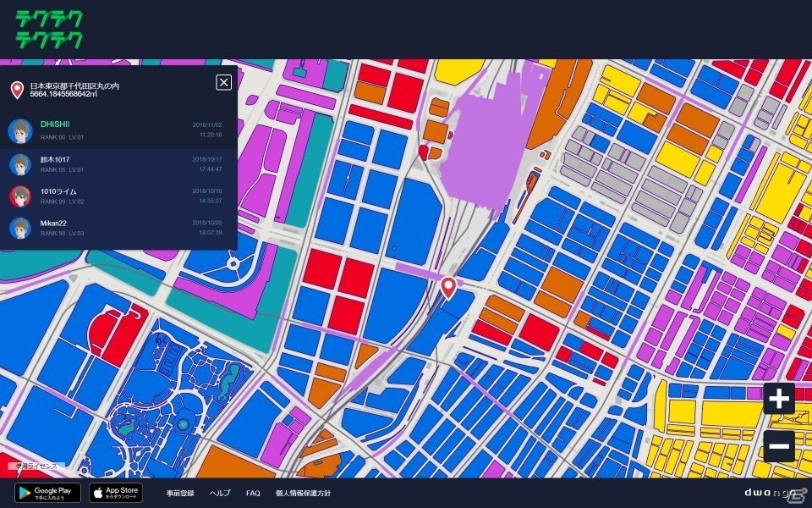Open the 事前登録 footer link
Image resolution: width=812 pixels, height=508 pixels.
click(180, 493)
